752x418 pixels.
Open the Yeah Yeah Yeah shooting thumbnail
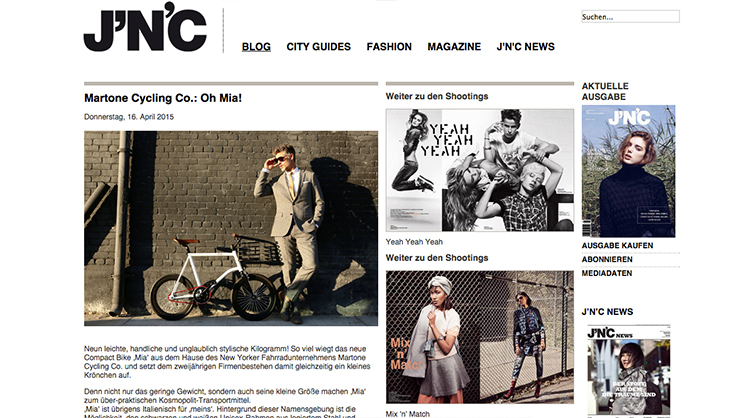click(480, 170)
